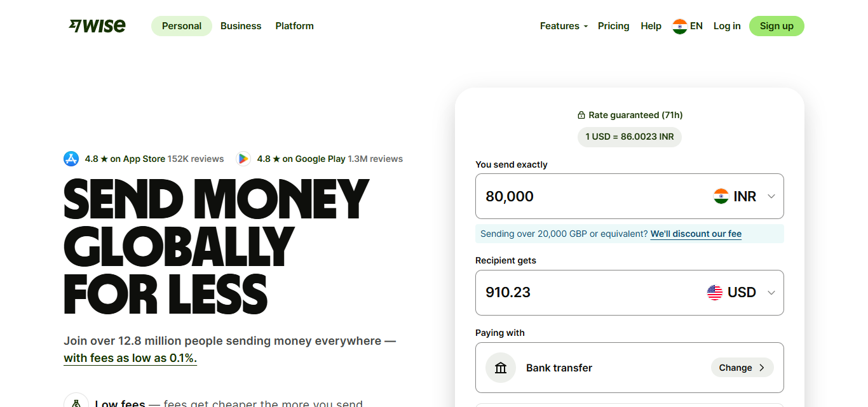Expand the Features menu
Viewport: 868px width, 407px height.
pos(564,26)
